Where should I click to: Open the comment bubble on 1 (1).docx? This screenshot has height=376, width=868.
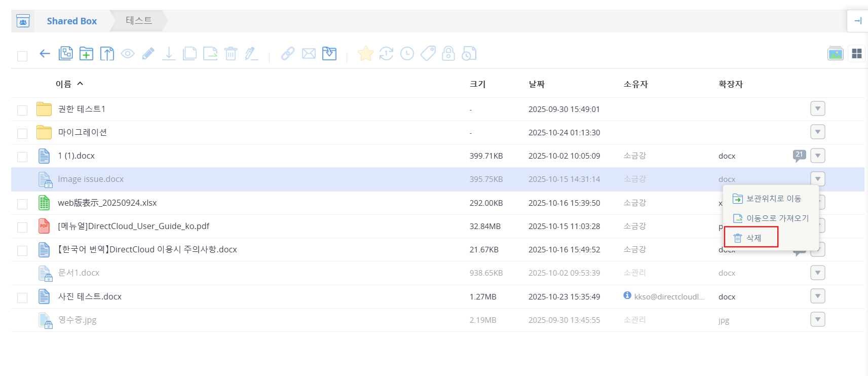799,156
